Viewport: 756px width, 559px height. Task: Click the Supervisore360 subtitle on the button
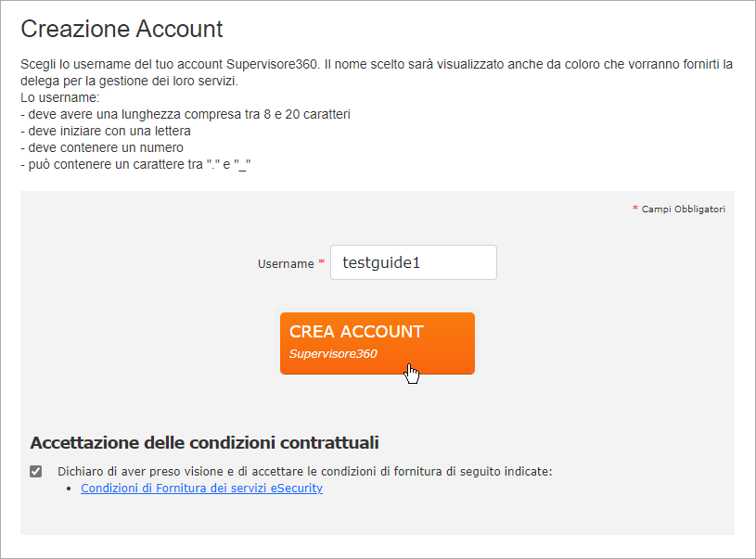point(333,354)
